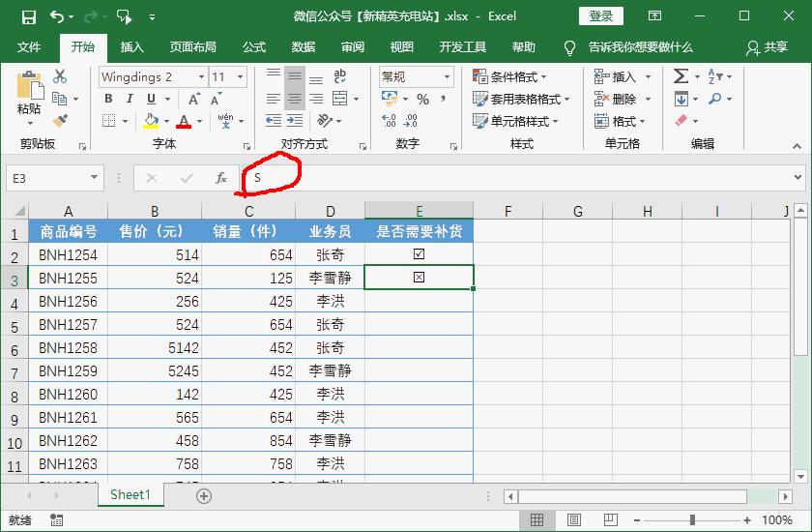Toggle Italic formatting
This screenshot has width=812, height=532.
pos(130,99)
